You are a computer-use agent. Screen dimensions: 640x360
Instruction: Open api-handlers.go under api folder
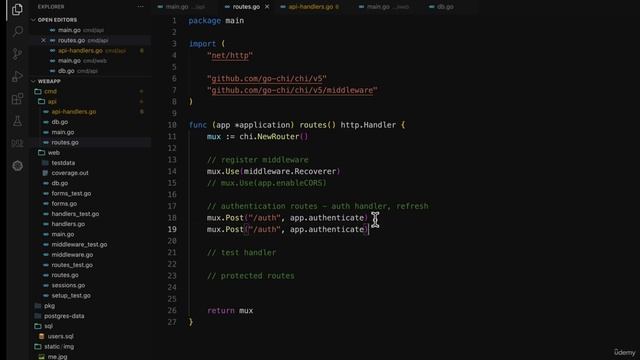pyautogui.click(x=73, y=112)
